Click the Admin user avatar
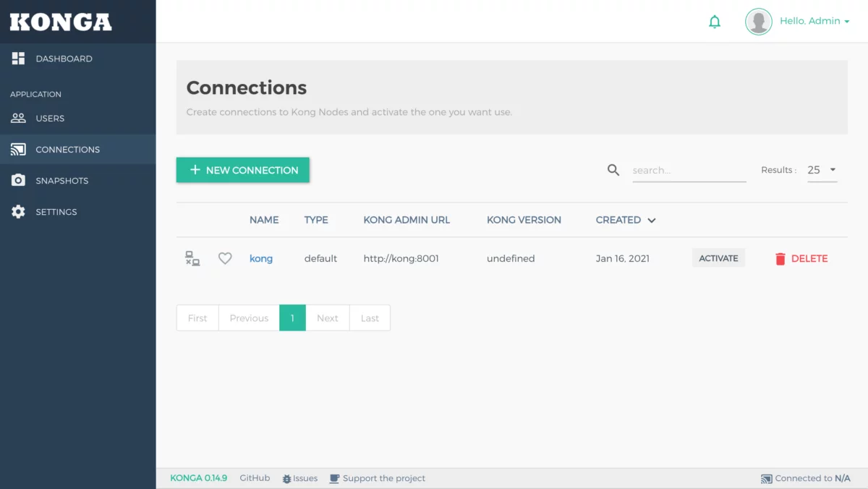868x489 pixels. (x=759, y=22)
